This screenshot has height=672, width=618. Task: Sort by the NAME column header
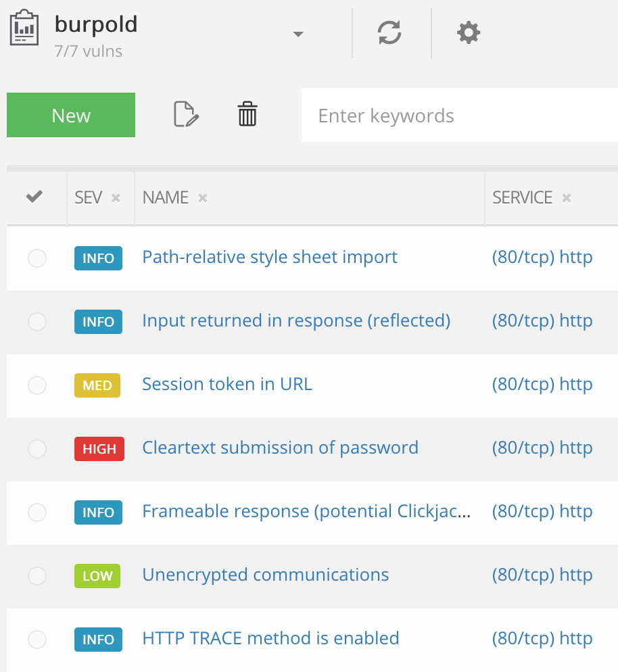pyautogui.click(x=166, y=197)
